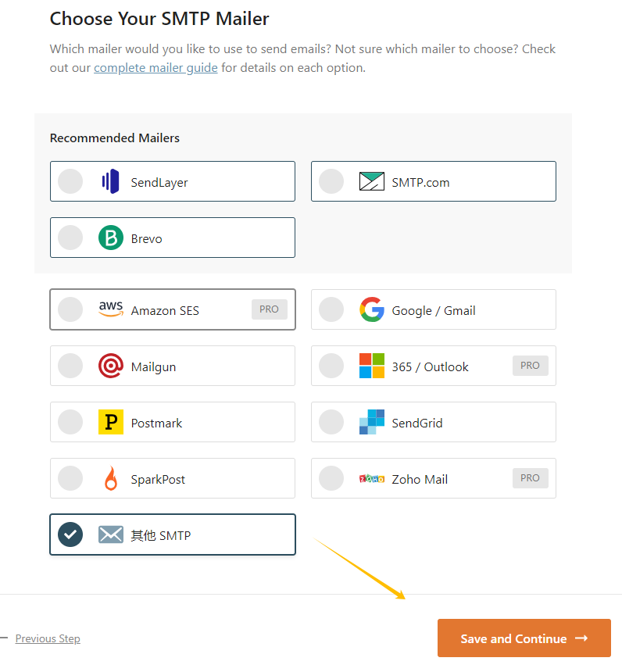The height and width of the screenshot is (672, 622).
Task: Select the Google / Gmail radio button
Action: 331,309
